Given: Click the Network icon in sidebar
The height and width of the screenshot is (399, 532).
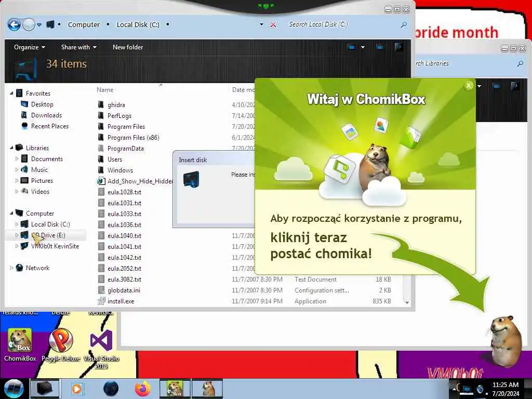Looking at the screenshot, I should [19, 268].
